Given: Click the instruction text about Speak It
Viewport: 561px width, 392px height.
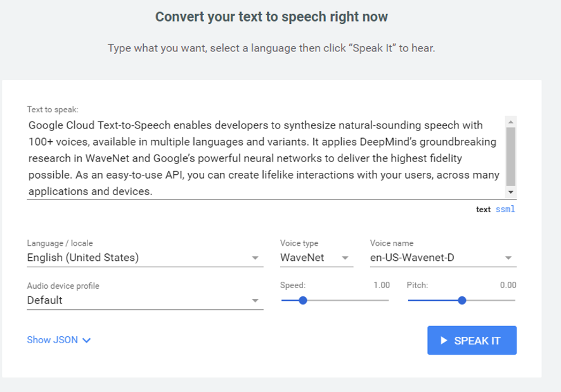Looking at the screenshot, I should tap(271, 48).
